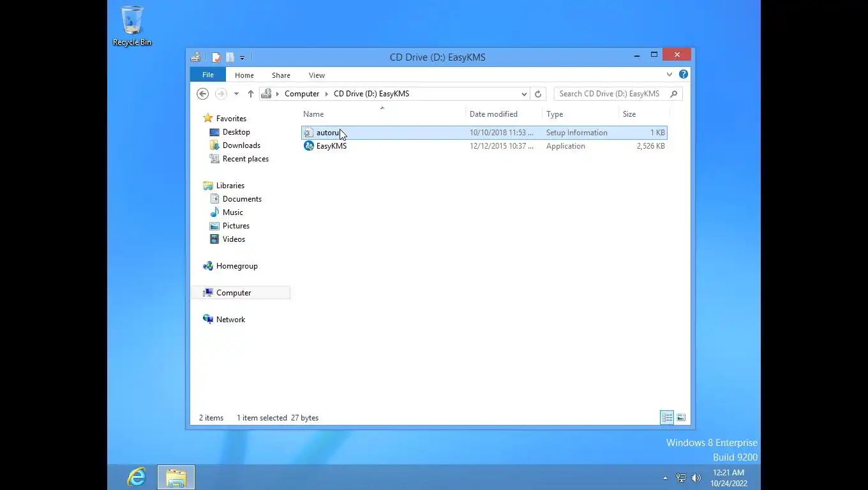Image resolution: width=868 pixels, height=490 pixels.
Task: Open Customize Quick Access Toolbar dropdown
Action: (242, 58)
